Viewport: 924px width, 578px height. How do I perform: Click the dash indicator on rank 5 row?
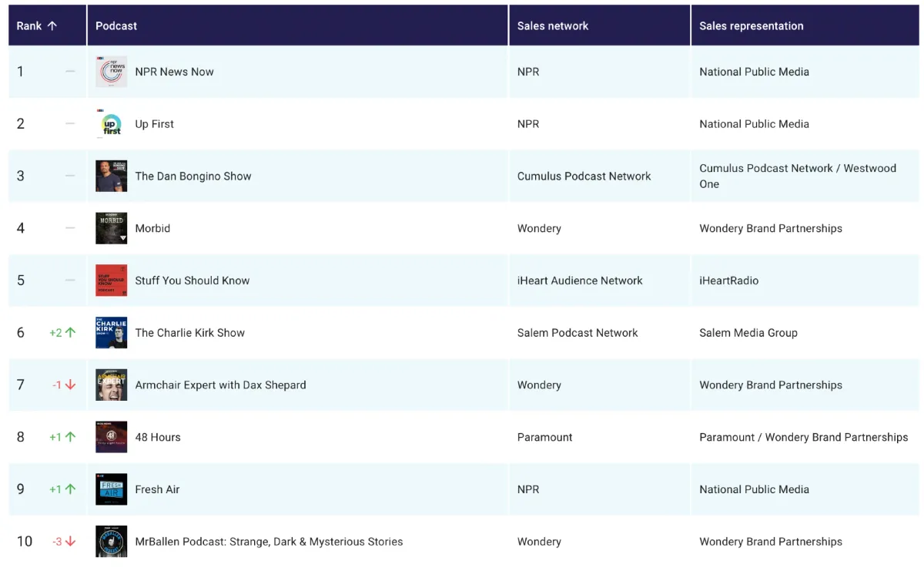click(x=69, y=281)
